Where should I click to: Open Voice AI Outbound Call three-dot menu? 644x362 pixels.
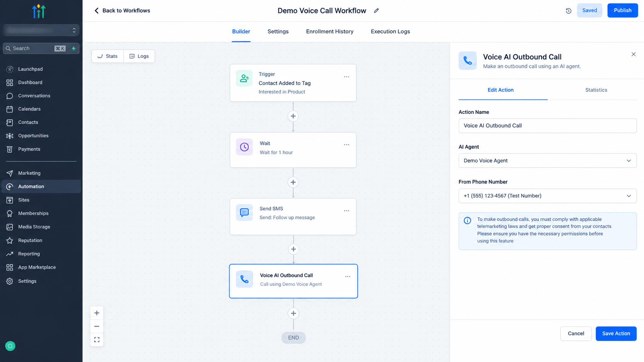point(348,277)
